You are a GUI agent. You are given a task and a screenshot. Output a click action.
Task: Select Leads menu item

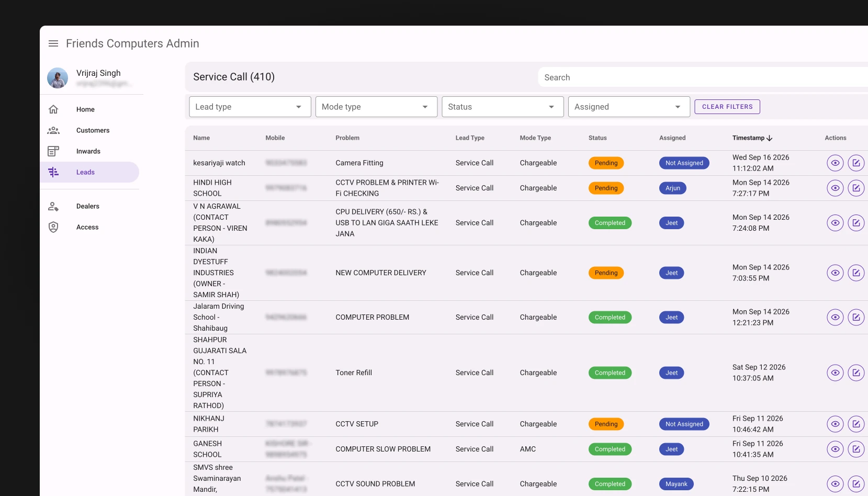[89, 172]
